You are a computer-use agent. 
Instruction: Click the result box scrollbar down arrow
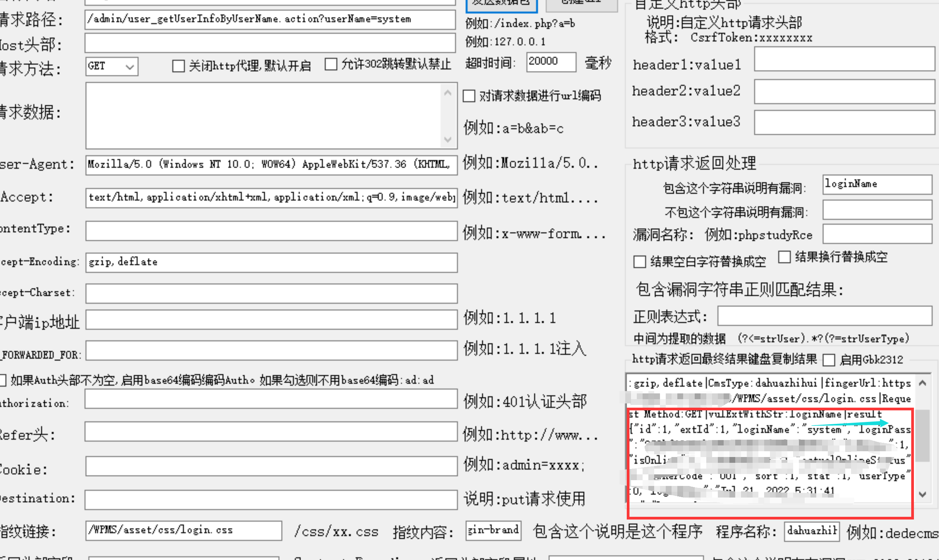923,494
